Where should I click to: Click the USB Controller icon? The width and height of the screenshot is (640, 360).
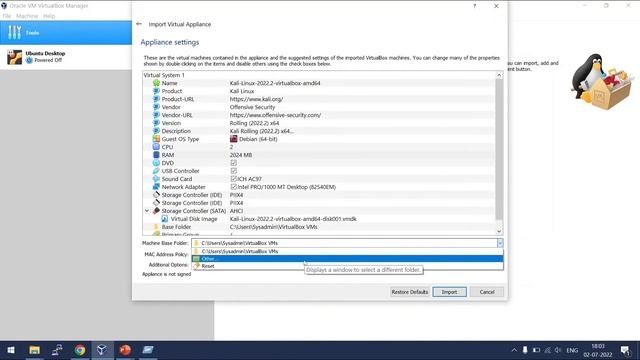coord(156,171)
